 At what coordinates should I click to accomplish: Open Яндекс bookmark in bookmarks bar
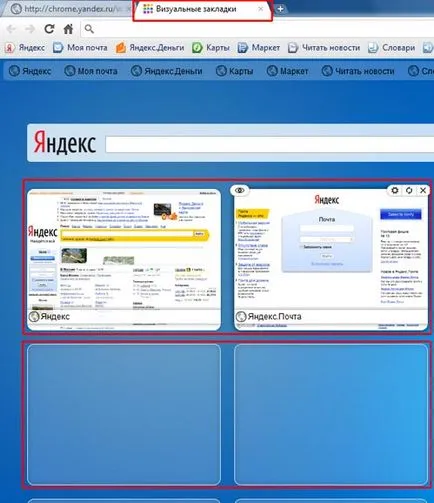pyautogui.click(x=25, y=48)
